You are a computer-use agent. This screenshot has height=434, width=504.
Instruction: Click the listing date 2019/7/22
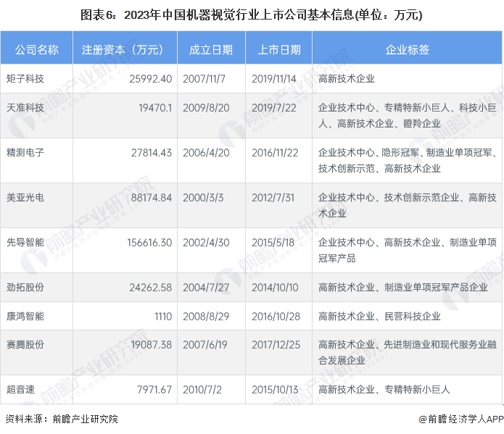(x=274, y=108)
